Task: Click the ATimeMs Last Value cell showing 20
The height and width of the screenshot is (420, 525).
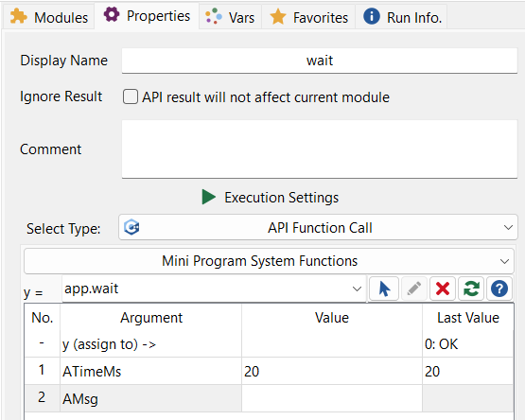Action: (x=467, y=371)
